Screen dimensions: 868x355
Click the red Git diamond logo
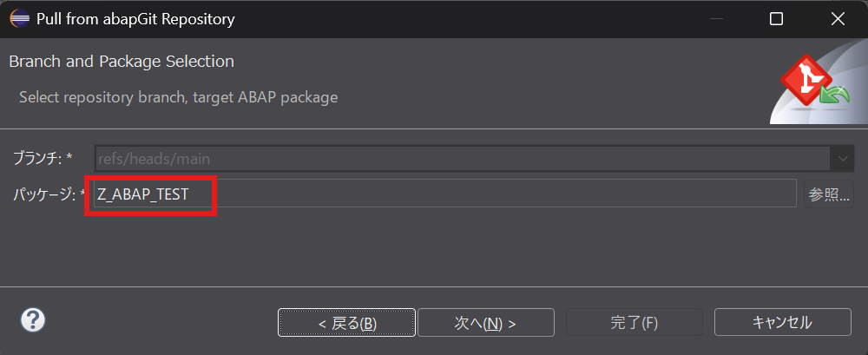(x=804, y=81)
